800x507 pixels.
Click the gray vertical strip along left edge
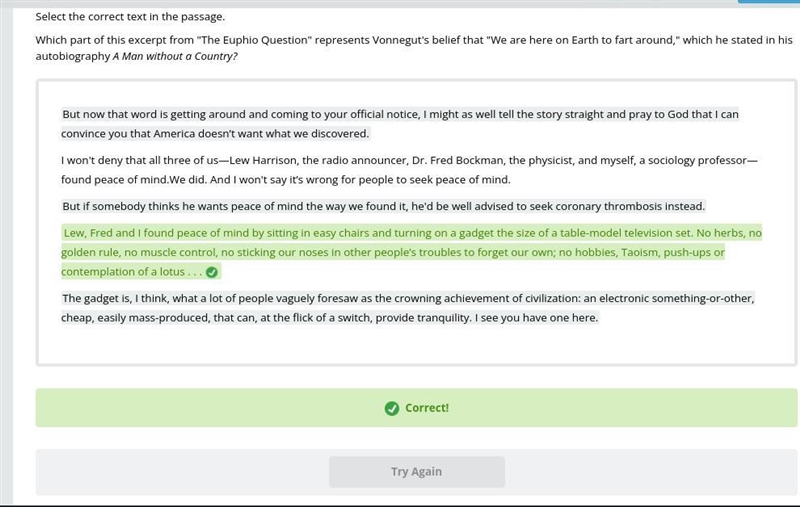coord(6,255)
